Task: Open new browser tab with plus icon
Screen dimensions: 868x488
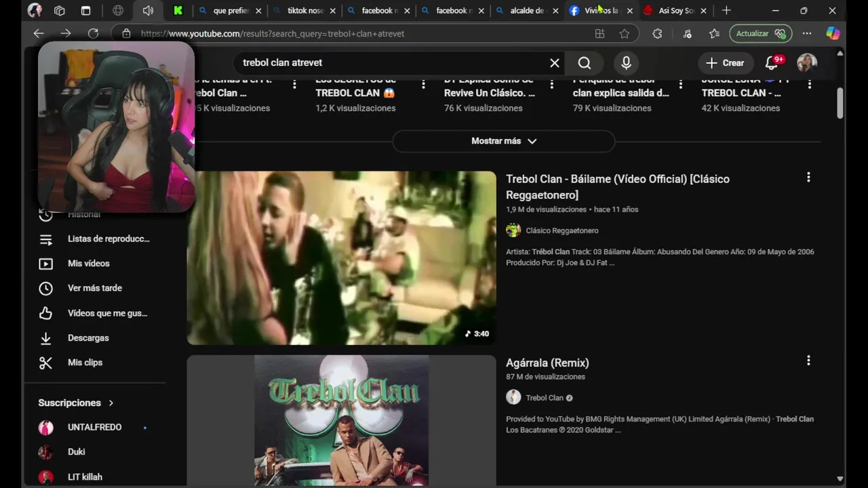Action: [x=726, y=11]
